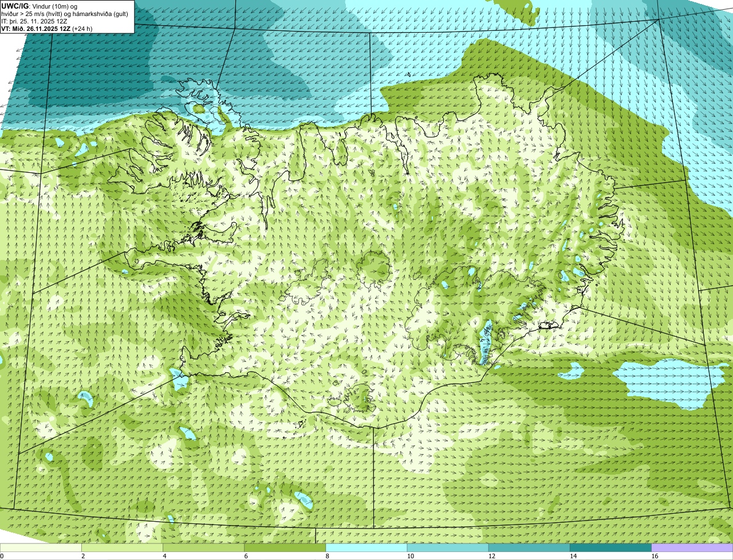The width and height of the screenshot is (733, 560).
Task: Click the 2–4 light green legend swatch
Action: pos(122,548)
